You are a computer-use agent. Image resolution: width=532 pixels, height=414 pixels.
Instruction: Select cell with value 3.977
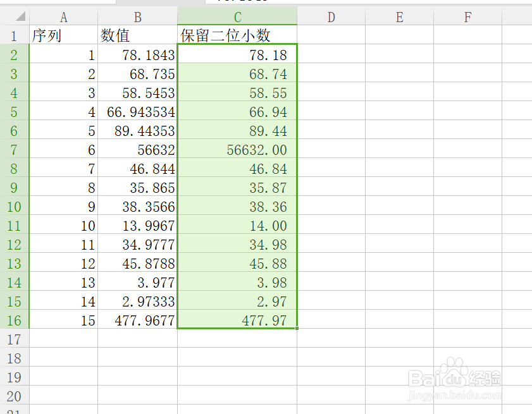[x=137, y=281]
